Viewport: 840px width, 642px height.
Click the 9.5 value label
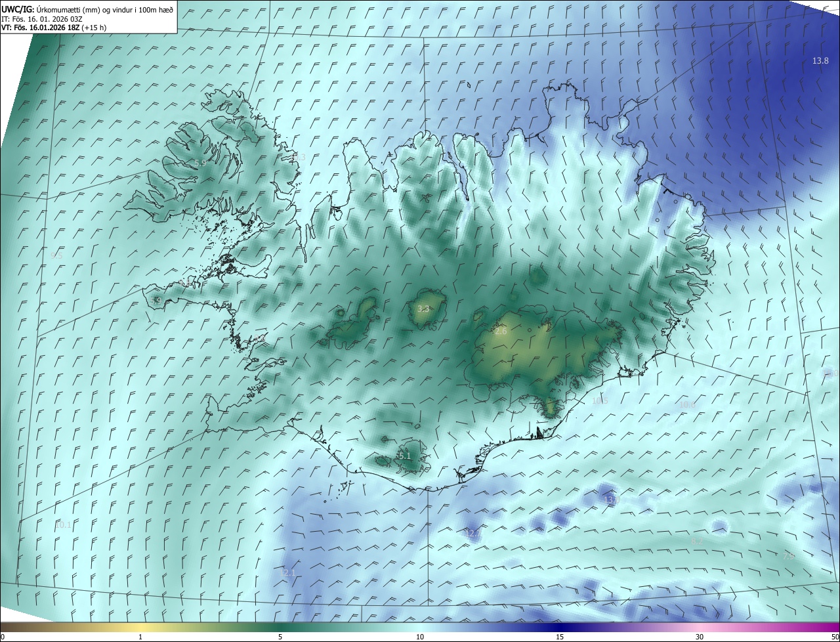(56, 255)
